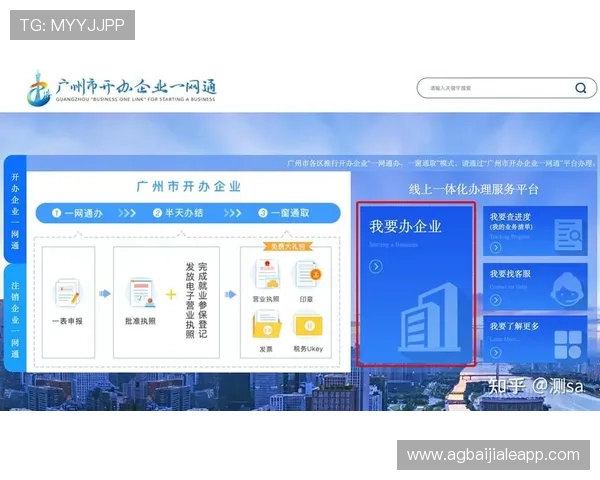Click the arrow circle under 我要办企业

376,266
